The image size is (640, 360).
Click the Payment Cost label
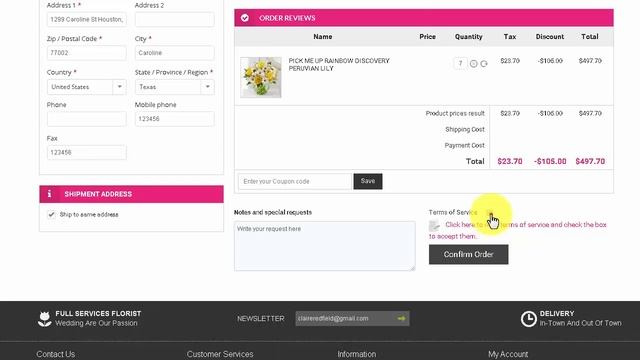click(x=464, y=145)
